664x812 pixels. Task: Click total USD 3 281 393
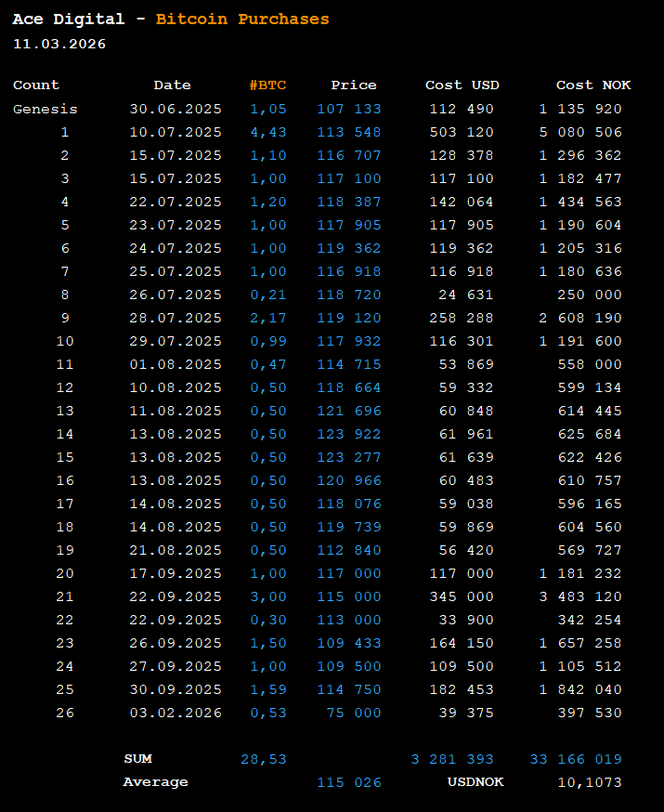[x=452, y=759]
